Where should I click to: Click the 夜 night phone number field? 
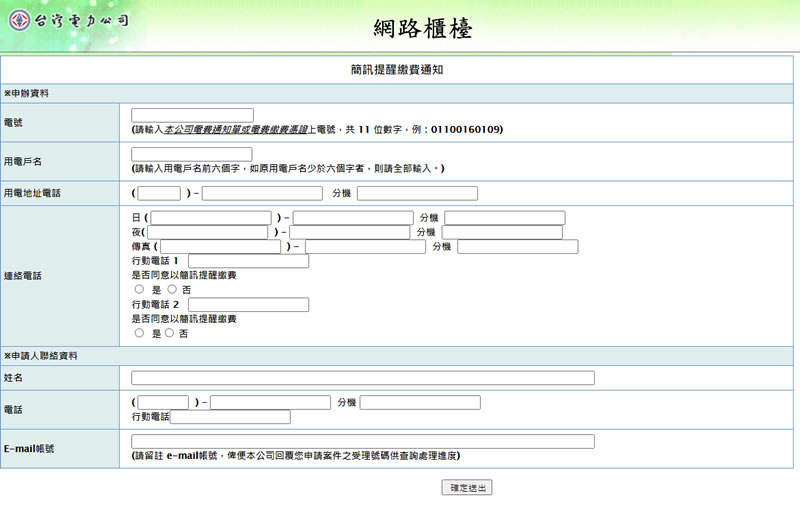(x=349, y=232)
